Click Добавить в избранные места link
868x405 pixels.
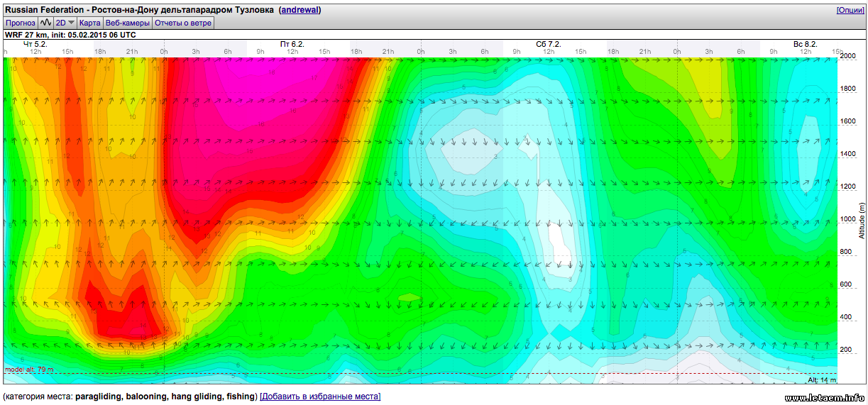[x=320, y=396]
